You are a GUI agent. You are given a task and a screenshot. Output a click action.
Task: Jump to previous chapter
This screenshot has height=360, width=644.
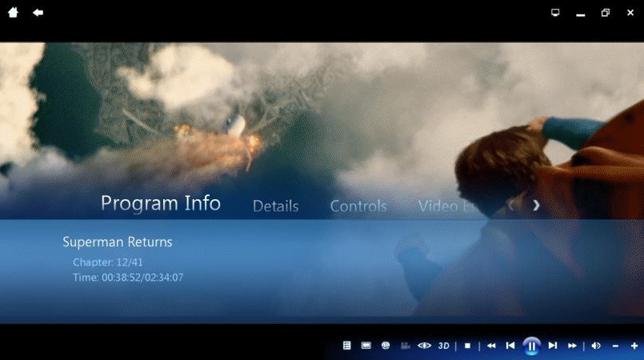pos(510,346)
